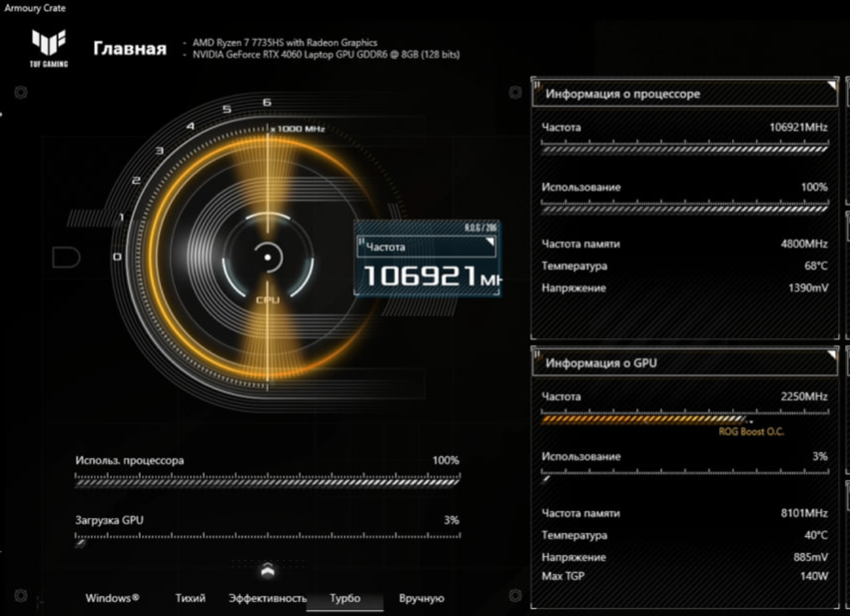
Task: Click the Armoury Crate window title
Action: [35, 8]
